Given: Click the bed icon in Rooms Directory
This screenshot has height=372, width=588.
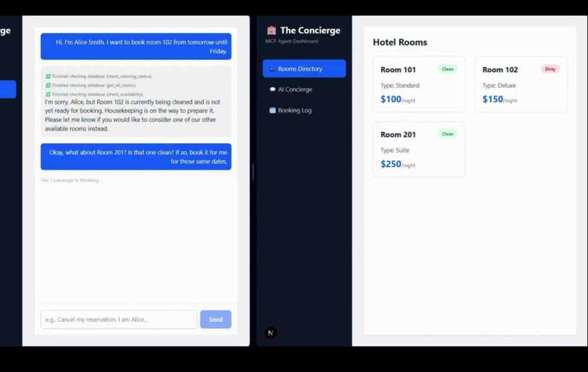Looking at the screenshot, I should click(272, 69).
